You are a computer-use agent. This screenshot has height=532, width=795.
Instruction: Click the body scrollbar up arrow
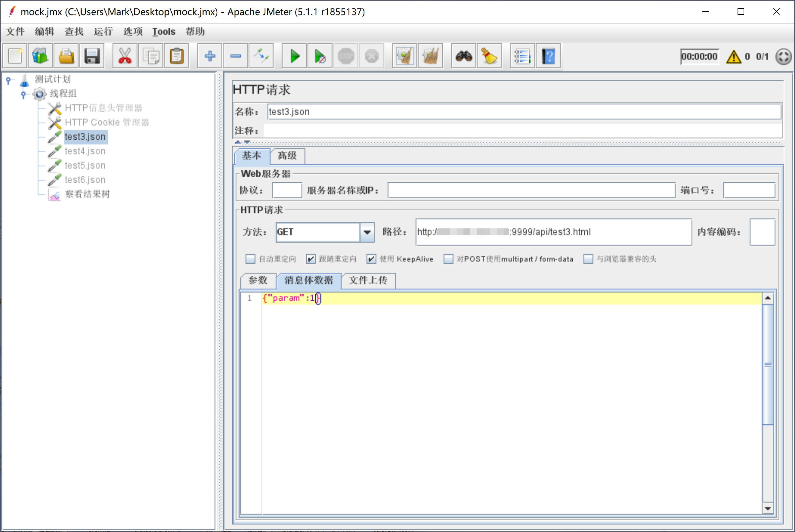pyautogui.click(x=768, y=298)
